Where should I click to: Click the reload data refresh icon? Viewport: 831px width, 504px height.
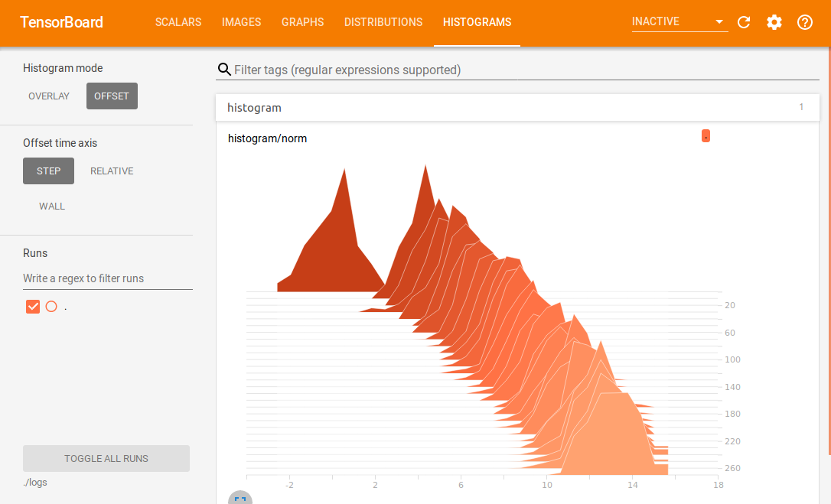pyautogui.click(x=744, y=22)
